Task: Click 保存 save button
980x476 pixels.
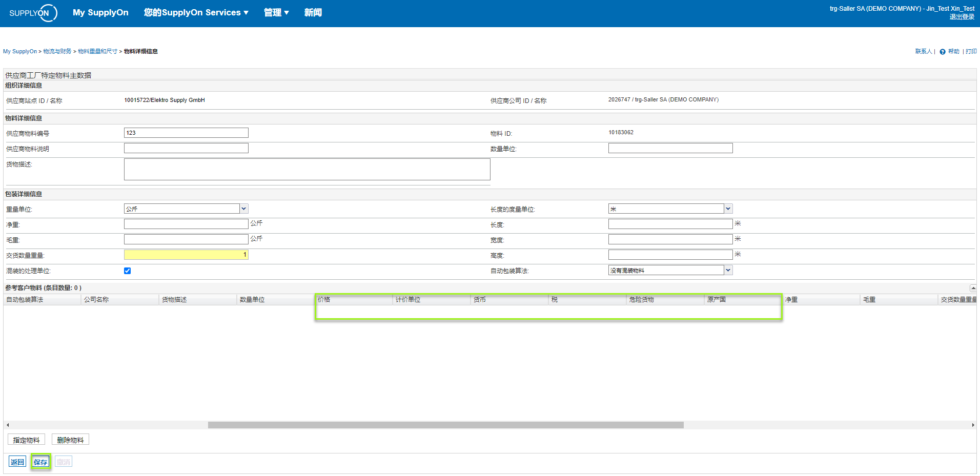Action: click(40, 462)
